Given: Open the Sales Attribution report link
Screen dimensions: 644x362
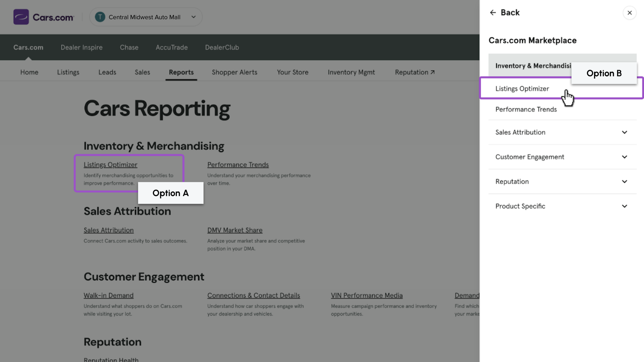Looking at the screenshot, I should click(x=109, y=230).
